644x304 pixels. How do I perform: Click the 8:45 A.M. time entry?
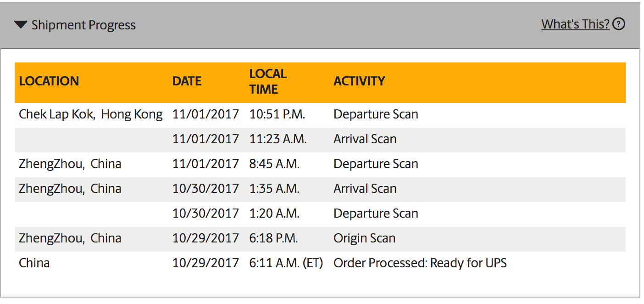(274, 164)
